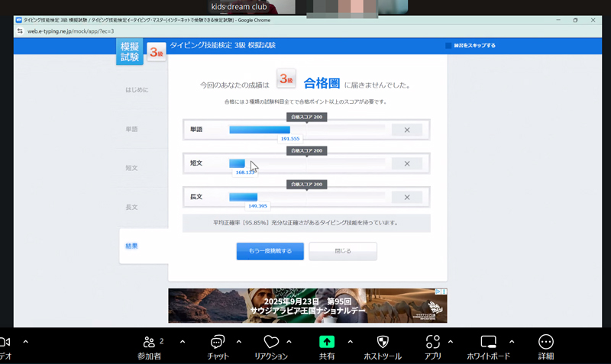This screenshot has width=611, height=364.
Task: Click the 閉じる button
Action: tap(343, 251)
